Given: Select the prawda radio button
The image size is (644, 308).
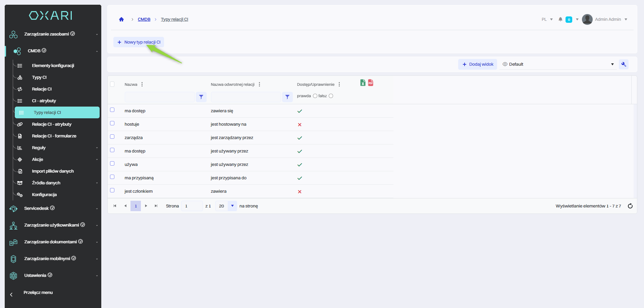Looking at the screenshot, I should click(315, 96).
